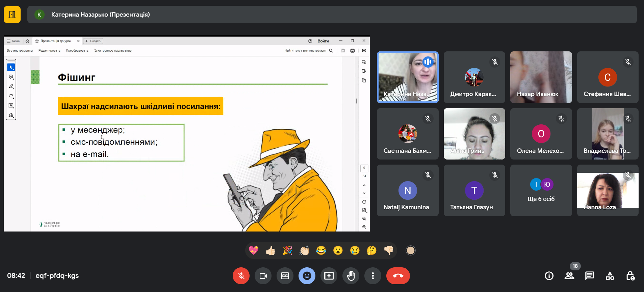The width and height of the screenshot is (644, 292).
Task: Raise your hand
Action: (351, 276)
